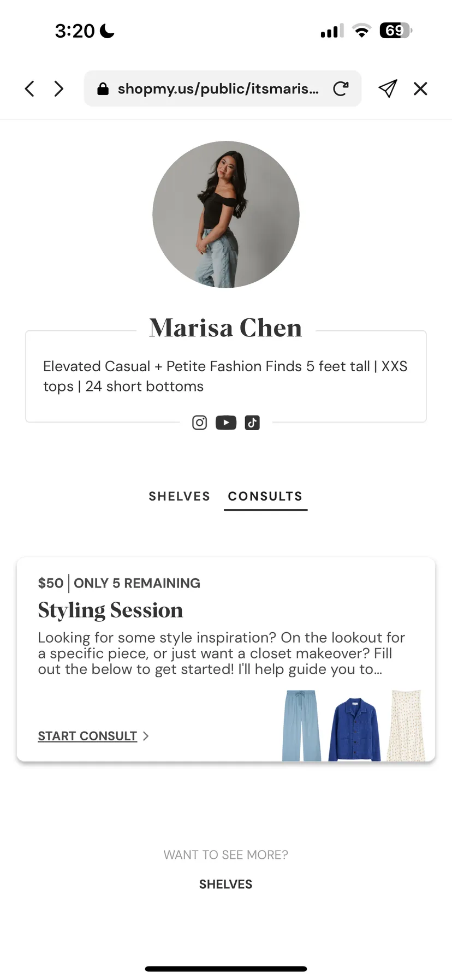
Task: Tap the lock icon in the address bar
Action: tap(103, 88)
